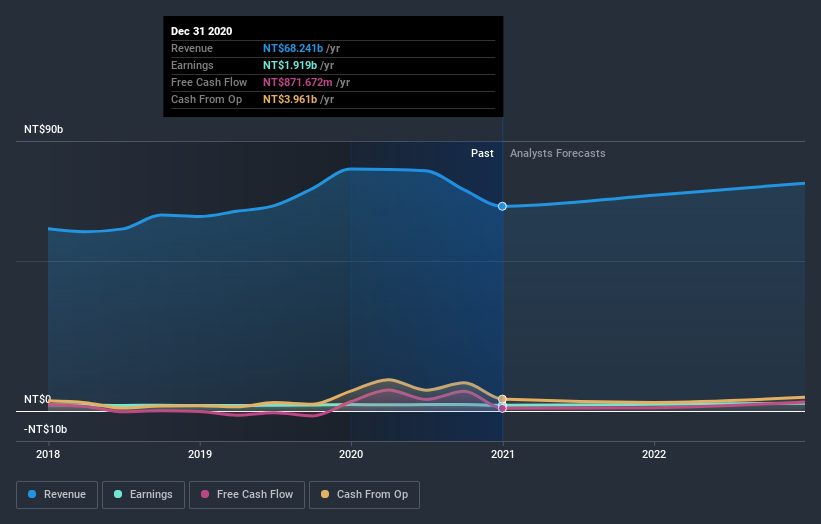Click the Dec 31 2020 tooltip date

click(x=202, y=31)
